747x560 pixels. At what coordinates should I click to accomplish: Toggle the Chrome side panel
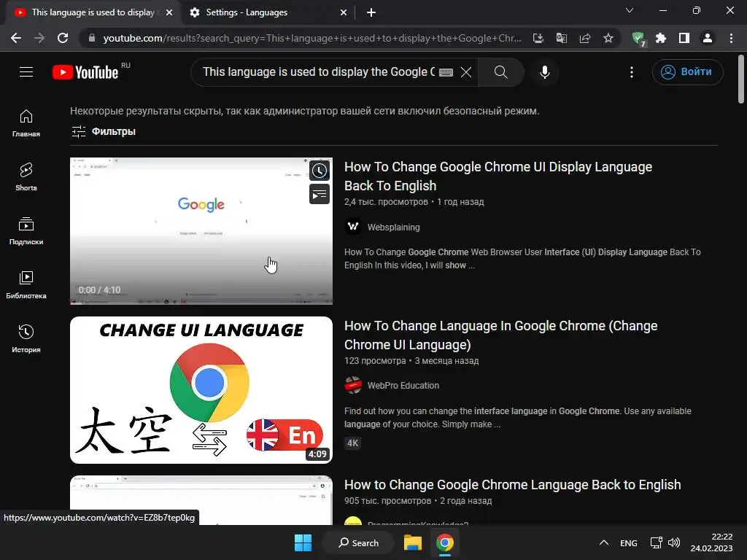click(x=684, y=38)
